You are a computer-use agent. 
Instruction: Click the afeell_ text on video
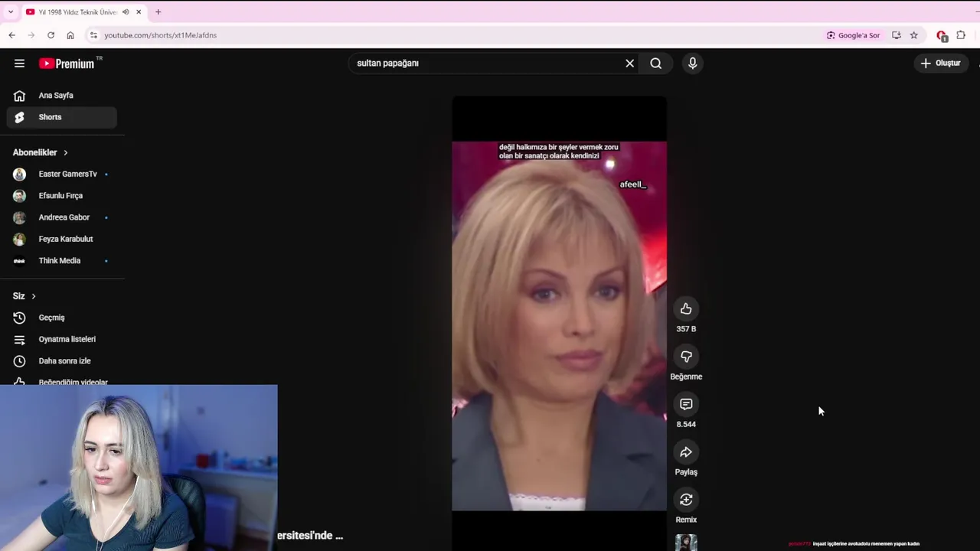633,184
